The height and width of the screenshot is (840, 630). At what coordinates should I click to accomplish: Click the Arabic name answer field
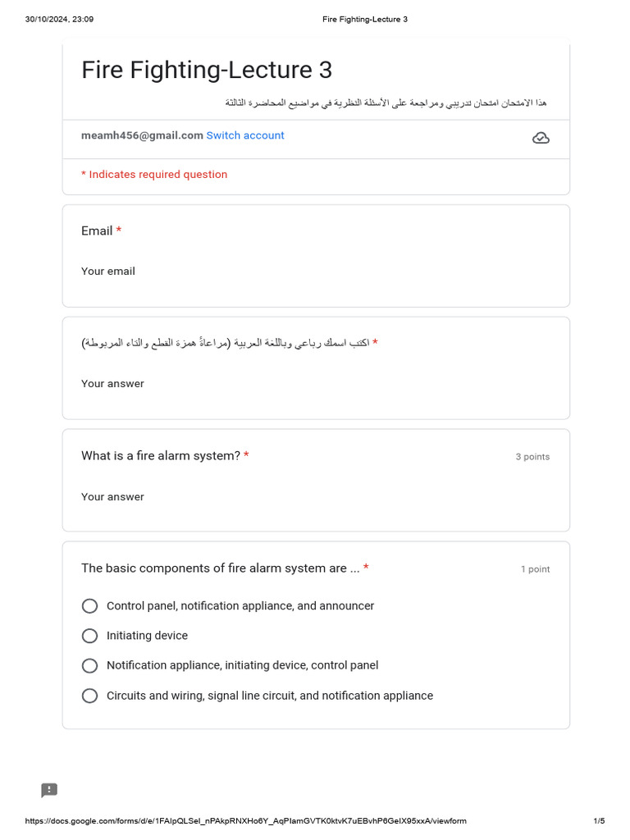[x=112, y=384]
